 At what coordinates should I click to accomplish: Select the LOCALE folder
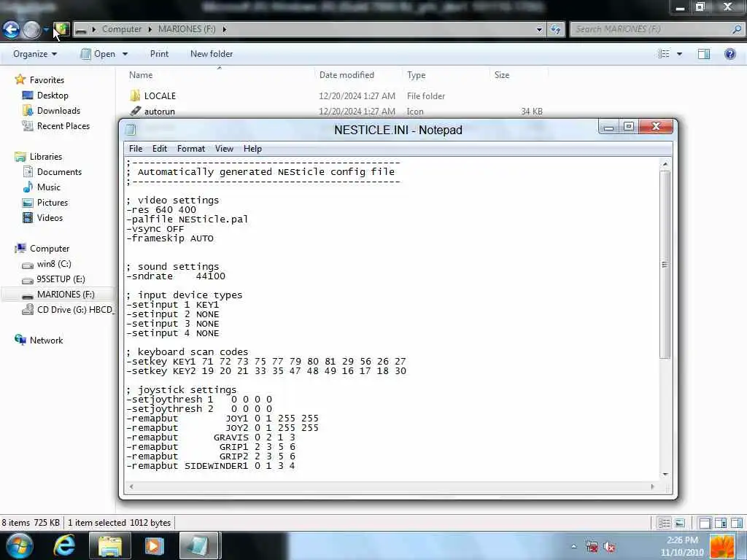tap(160, 96)
